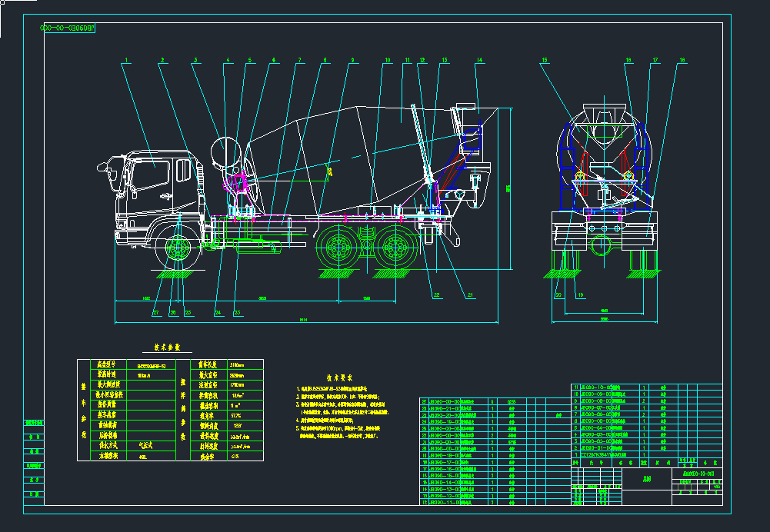770x532 pixels.
Task: Click part callout number 27 below front wheel
Action: point(155,312)
